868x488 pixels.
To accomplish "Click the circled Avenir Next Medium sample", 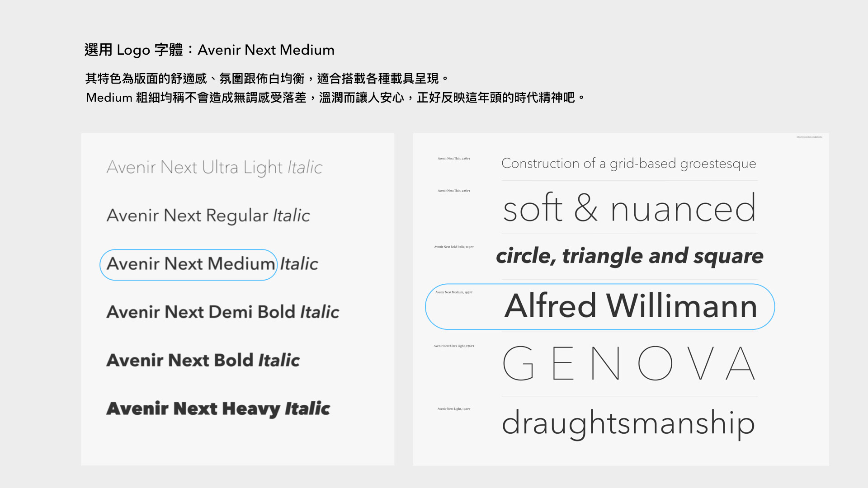I will (x=189, y=264).
